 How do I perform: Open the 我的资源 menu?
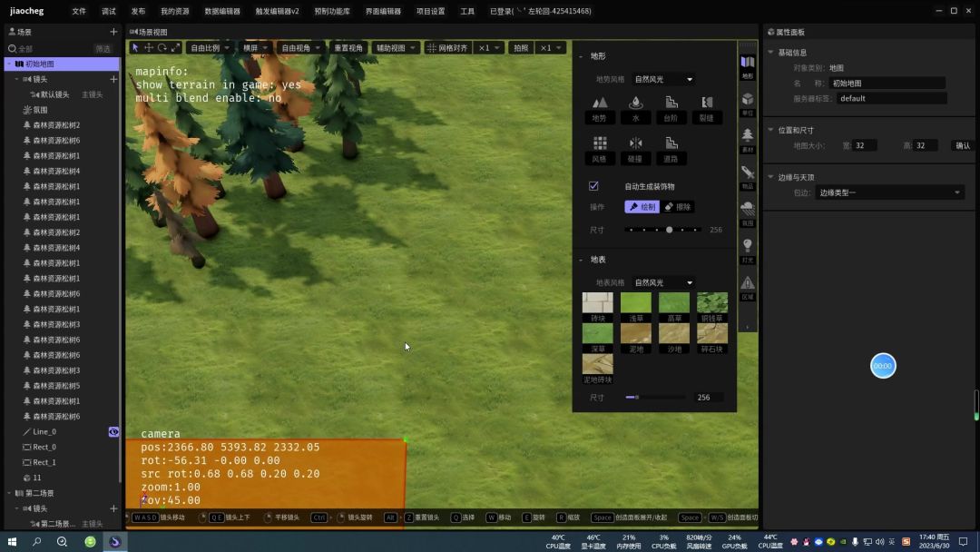tap(175, 11)
